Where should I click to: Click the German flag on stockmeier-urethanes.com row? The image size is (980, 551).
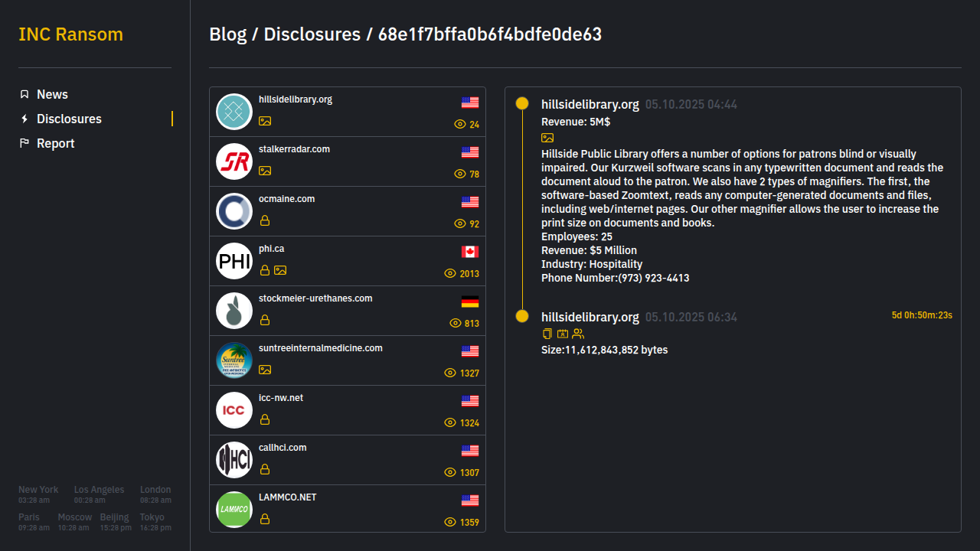[x=470, y=302]
